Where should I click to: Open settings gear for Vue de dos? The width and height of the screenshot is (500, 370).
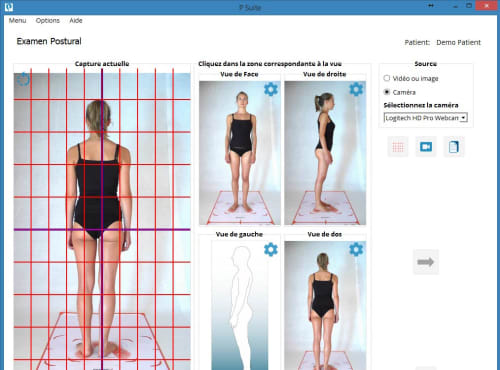(356, 249)
